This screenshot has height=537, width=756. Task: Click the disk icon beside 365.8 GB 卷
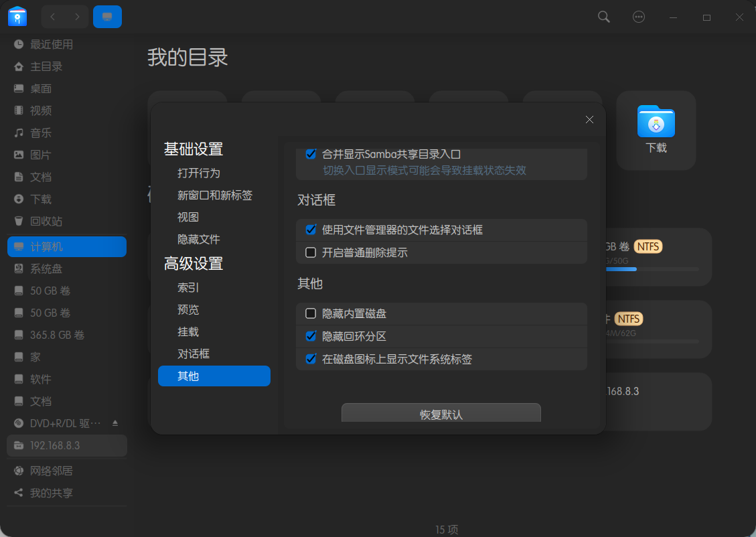19,335
